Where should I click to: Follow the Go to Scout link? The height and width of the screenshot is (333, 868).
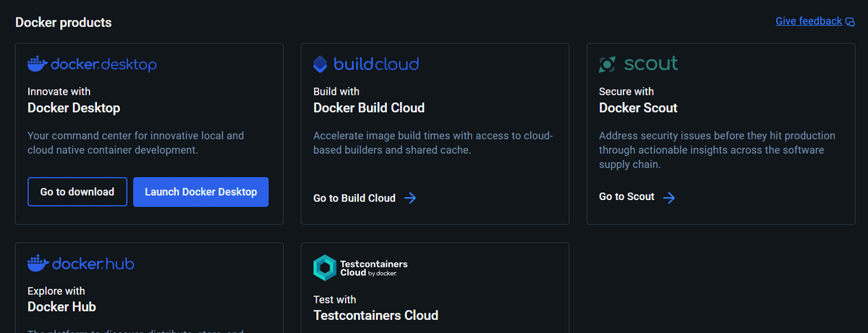click(x=626, y=196)
